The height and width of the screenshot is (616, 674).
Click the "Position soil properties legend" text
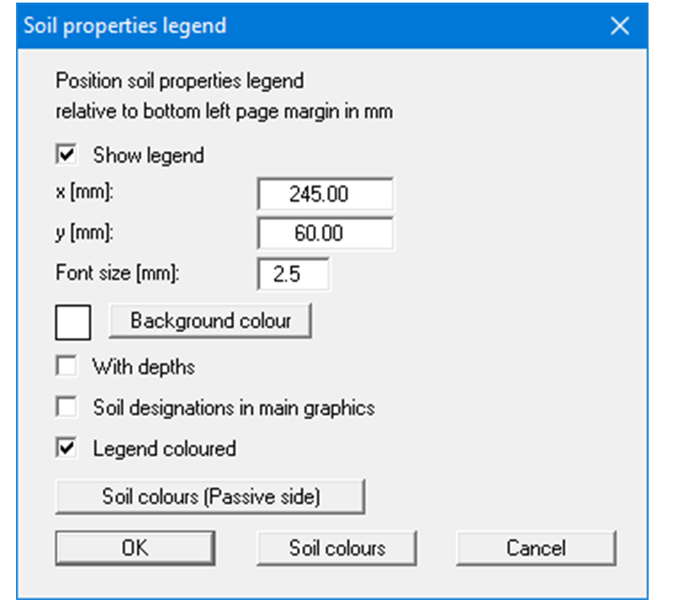pyautogui.click(x=179, y=82)
